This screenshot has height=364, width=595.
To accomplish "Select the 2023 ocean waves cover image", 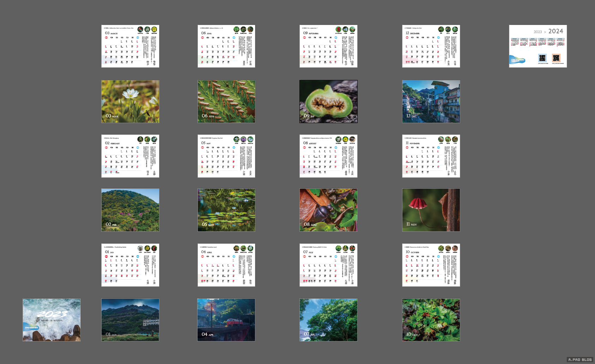I will (x=51, y=320).
